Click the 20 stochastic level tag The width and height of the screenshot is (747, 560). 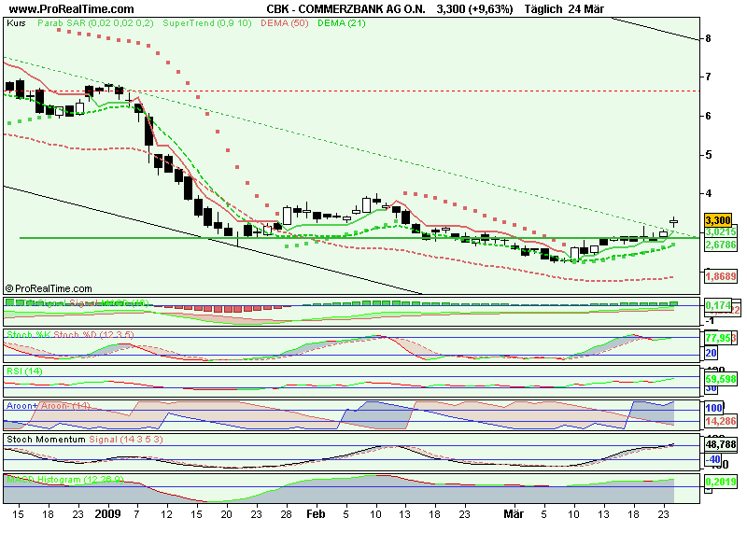click(711, 353)
